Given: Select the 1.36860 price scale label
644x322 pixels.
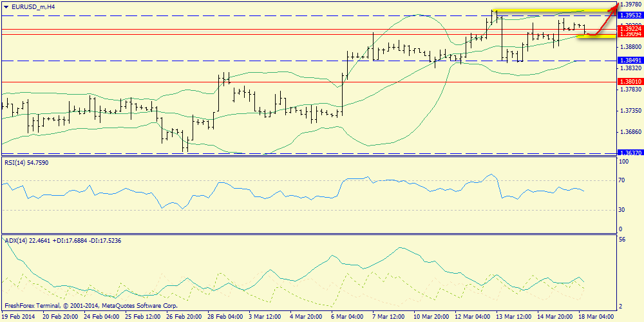Looking at the screenshot, I should click(630, 132).
